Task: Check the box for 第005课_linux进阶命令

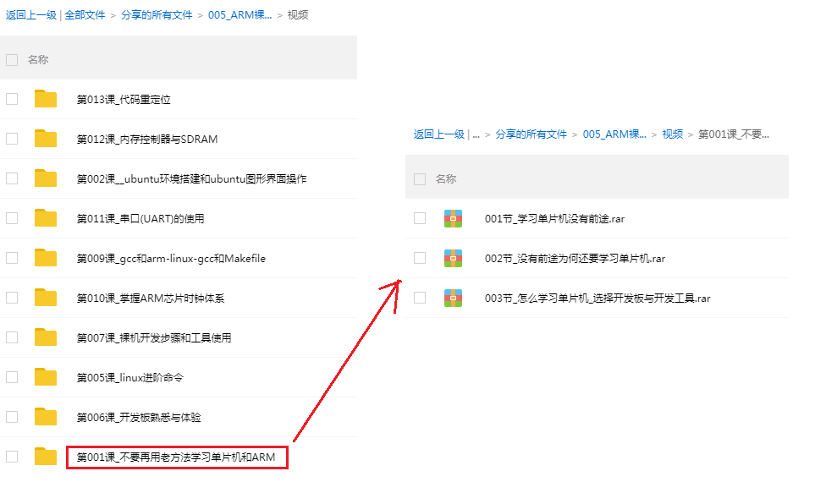Action: 12,377
